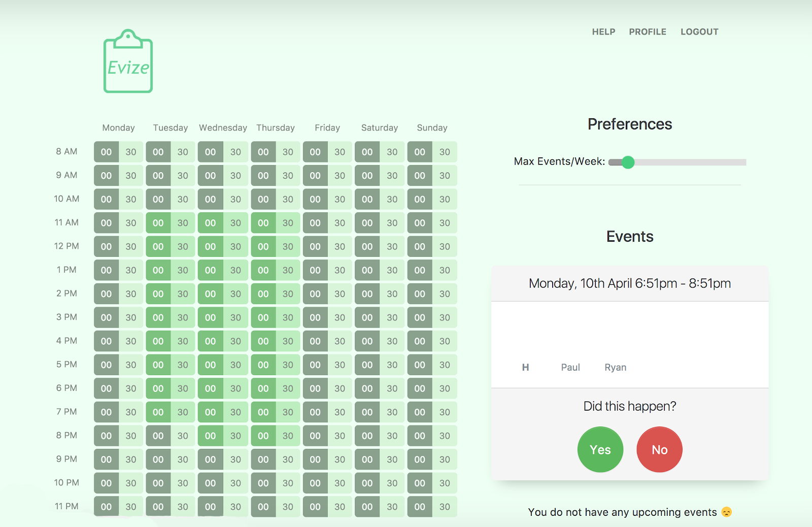Toggle Tuesday 11 AM :00 availability slot
The width and height of the screenshot is (812, 527).
click(x=158, y=223)
